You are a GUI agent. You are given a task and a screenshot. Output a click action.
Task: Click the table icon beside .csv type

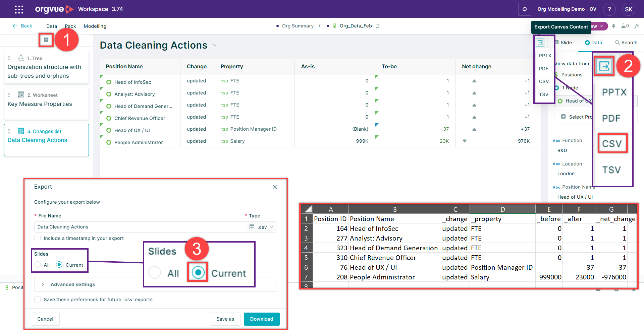252,227
